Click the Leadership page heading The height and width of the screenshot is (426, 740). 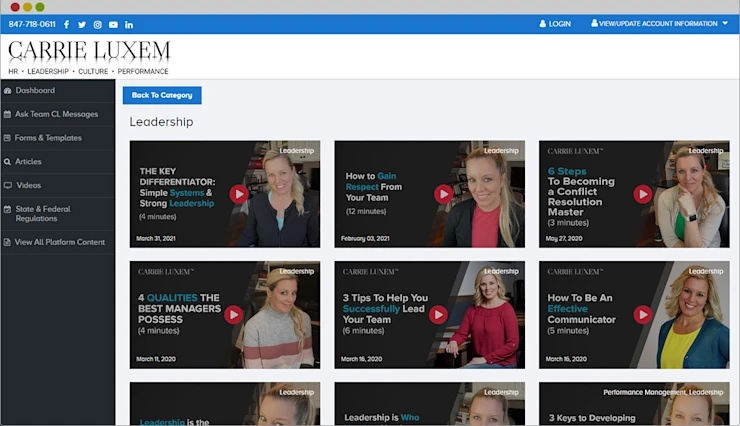tap(161, 122)
